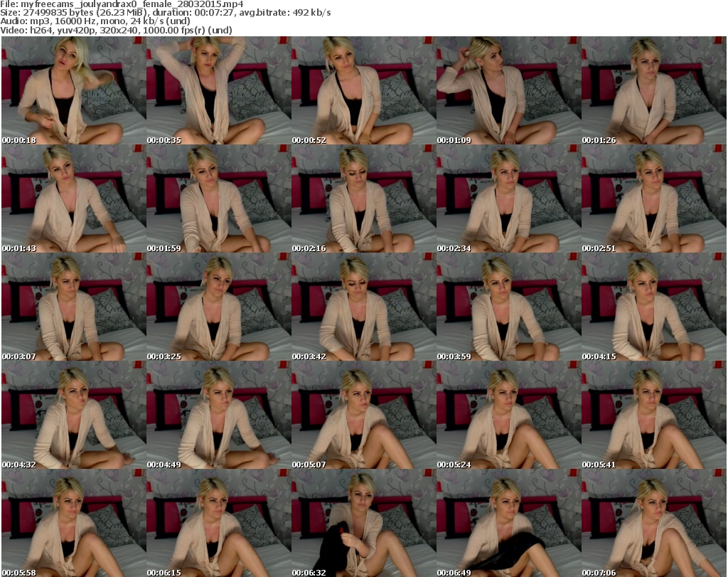Viewport: 728px width, 577px height.
Task: Select the thumbnail frame at 00:02:16
Action: [363, 198]
